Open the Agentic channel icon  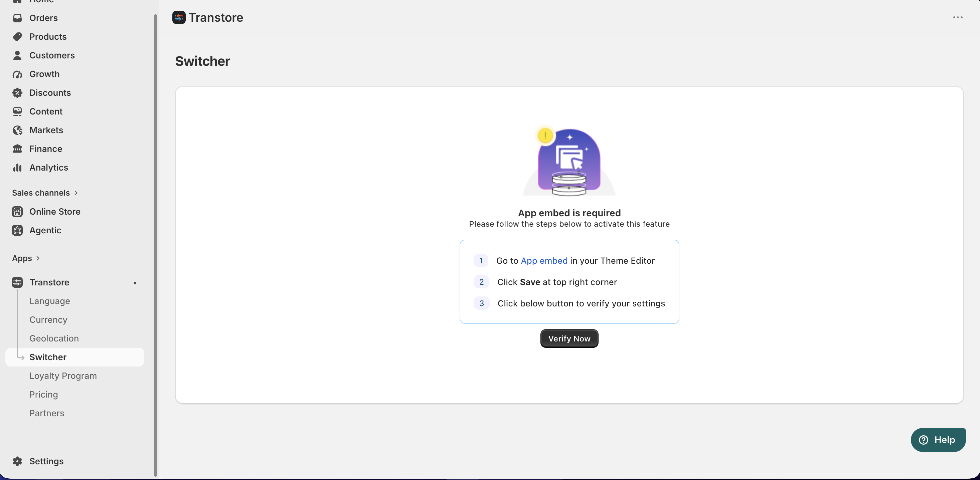tap(17, 230)
